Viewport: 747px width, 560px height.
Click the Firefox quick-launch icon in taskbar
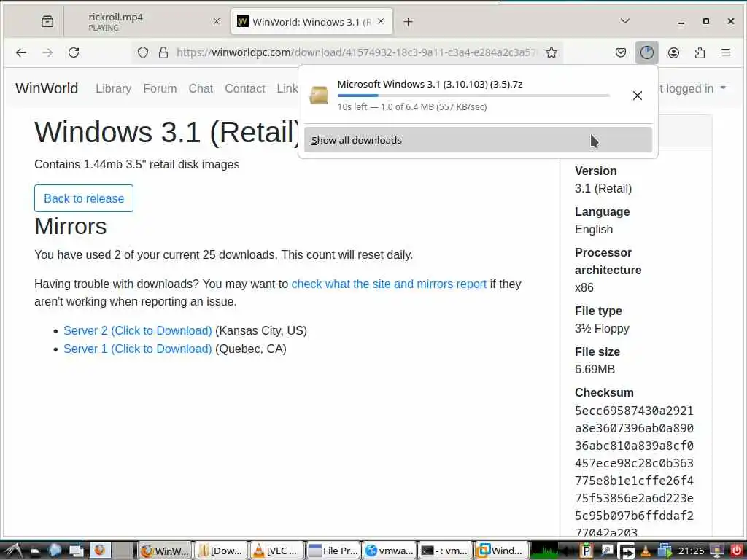99,551
